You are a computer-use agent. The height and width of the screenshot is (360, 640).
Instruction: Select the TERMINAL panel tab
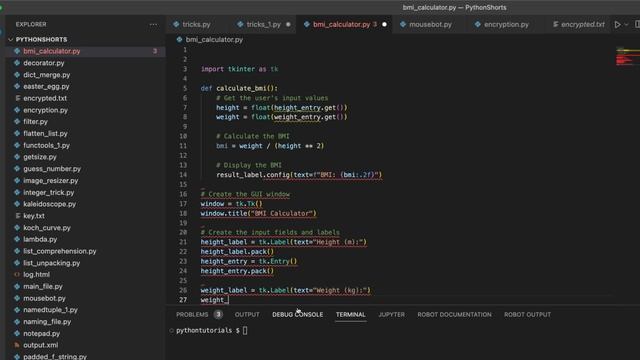(351, 315)
